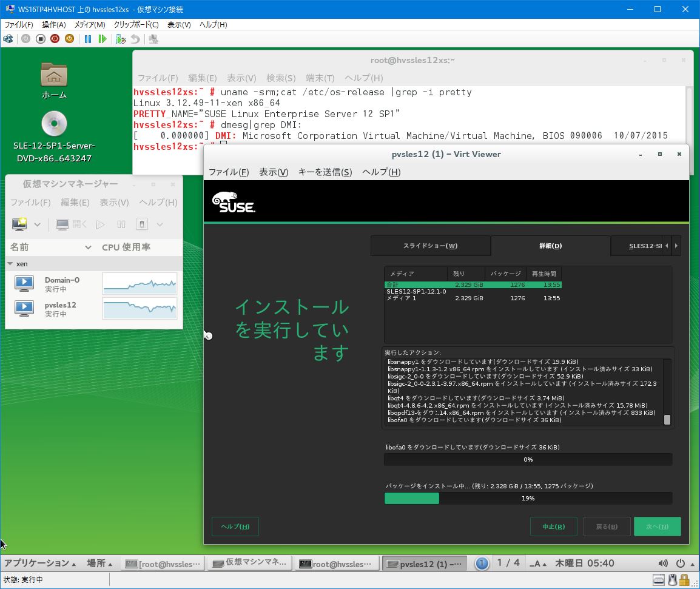Turn off VM with the stop icon

pyautogui.click(x=41, y=39)
